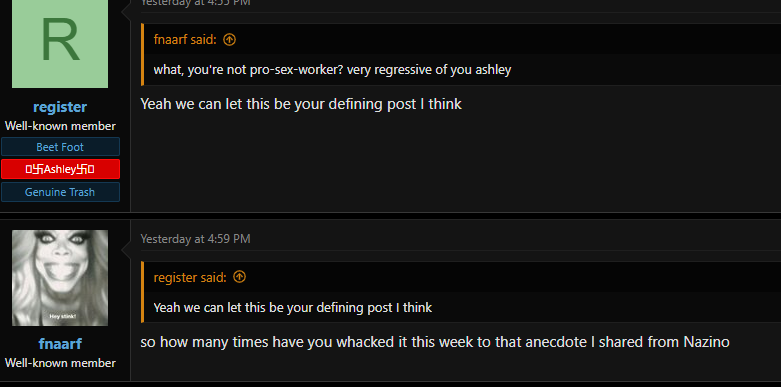Screen dimensions: 781x387
Task: Select the Beet Foot user badge
Action: pyautogui.click(x=60, y=147)
